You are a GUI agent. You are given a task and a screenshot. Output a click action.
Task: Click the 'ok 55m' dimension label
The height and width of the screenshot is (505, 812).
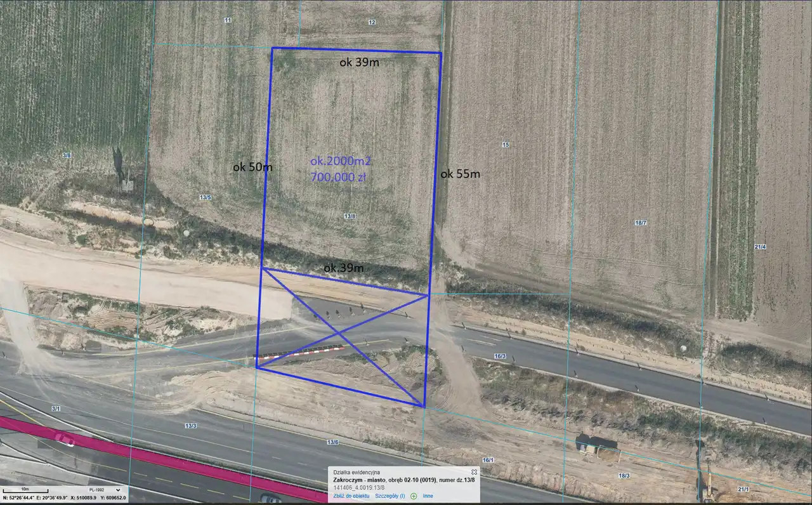click(x=461, y=174)
